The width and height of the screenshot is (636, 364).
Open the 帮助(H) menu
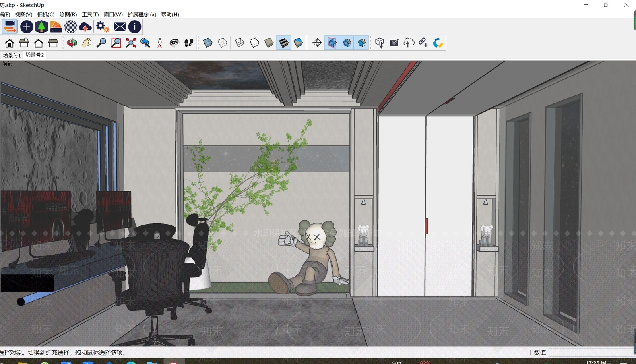170,15
